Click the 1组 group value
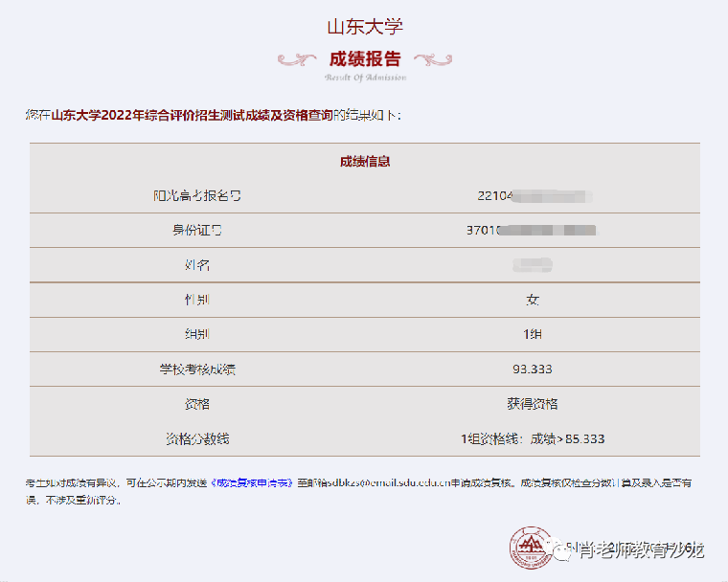 (533, 334)
